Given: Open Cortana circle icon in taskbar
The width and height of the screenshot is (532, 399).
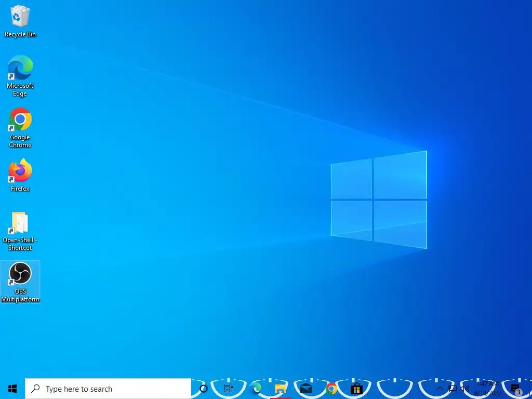Looking at the screenshot, I should [x=203, y=389].
